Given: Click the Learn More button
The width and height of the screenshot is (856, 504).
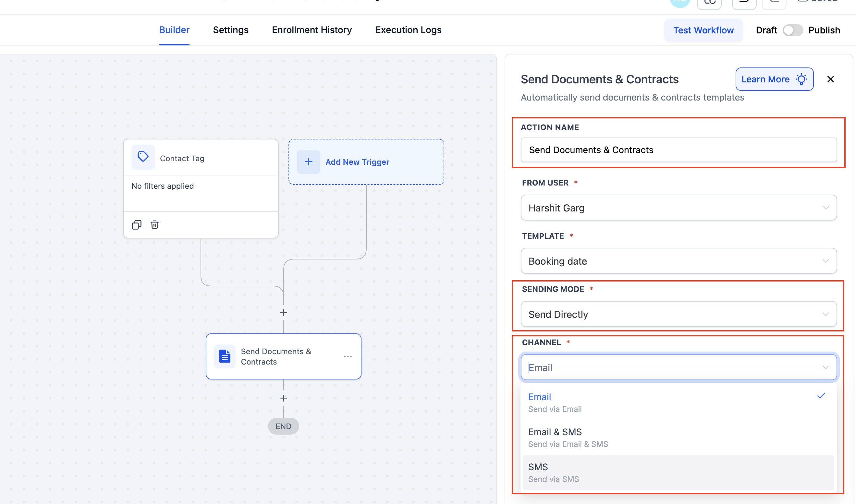Looking at the screenshot, I should pyautogui.click(x=774, y=79).
